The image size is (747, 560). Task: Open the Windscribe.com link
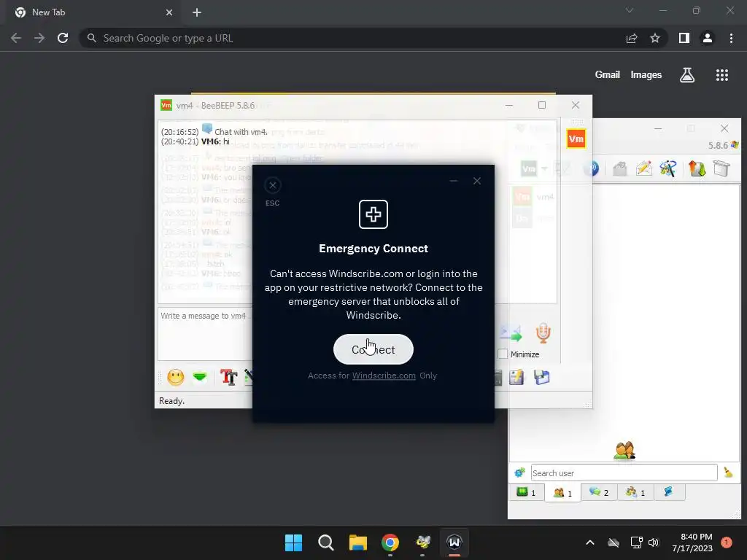[x=384, y=376]
